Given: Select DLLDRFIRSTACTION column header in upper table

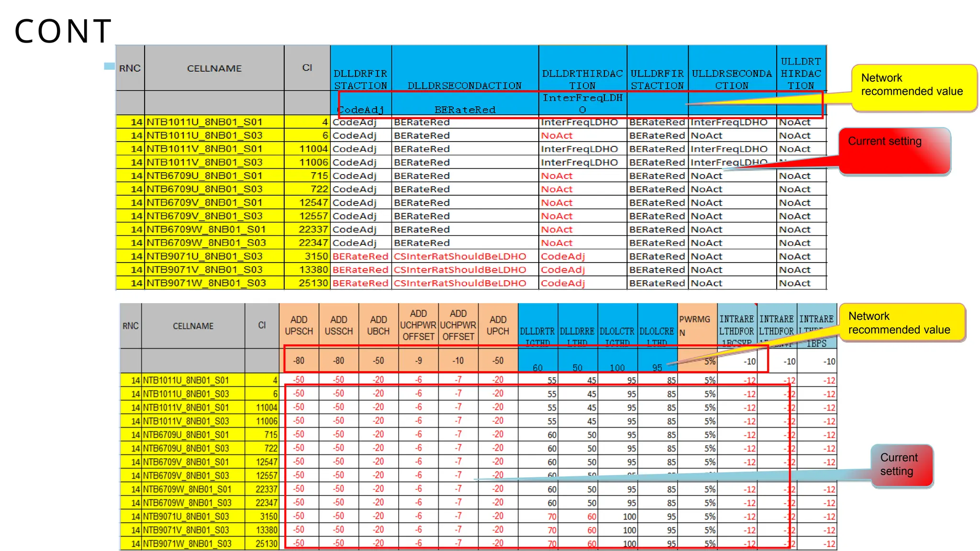Looking at the screenshot, I should coord(361,68).
